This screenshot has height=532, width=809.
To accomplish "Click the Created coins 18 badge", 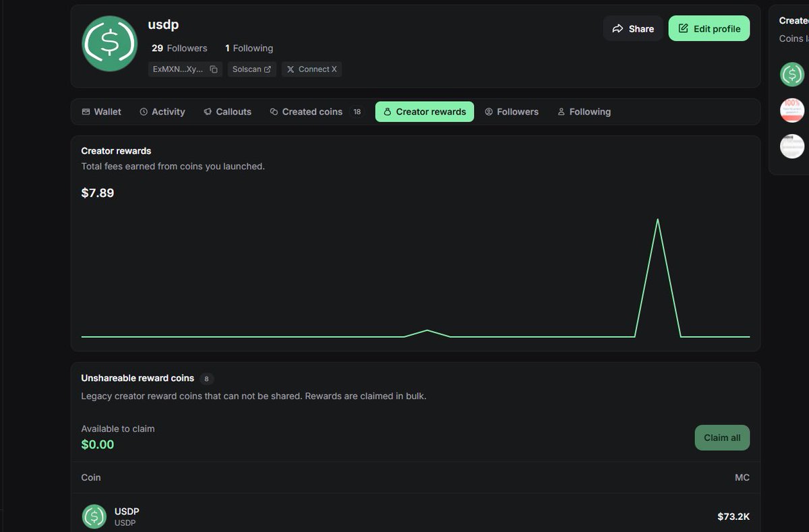I will tap(357, 112).
